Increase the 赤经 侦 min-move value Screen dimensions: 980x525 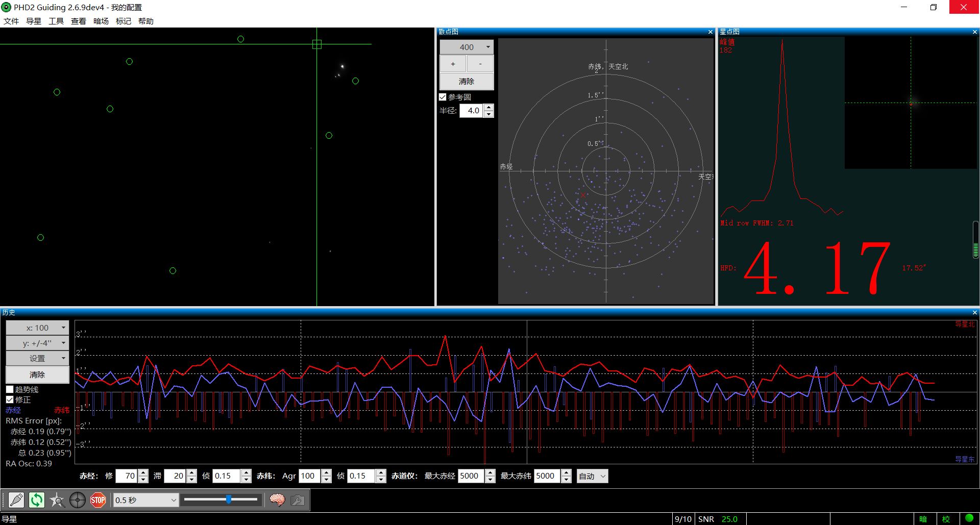(246, 473)
